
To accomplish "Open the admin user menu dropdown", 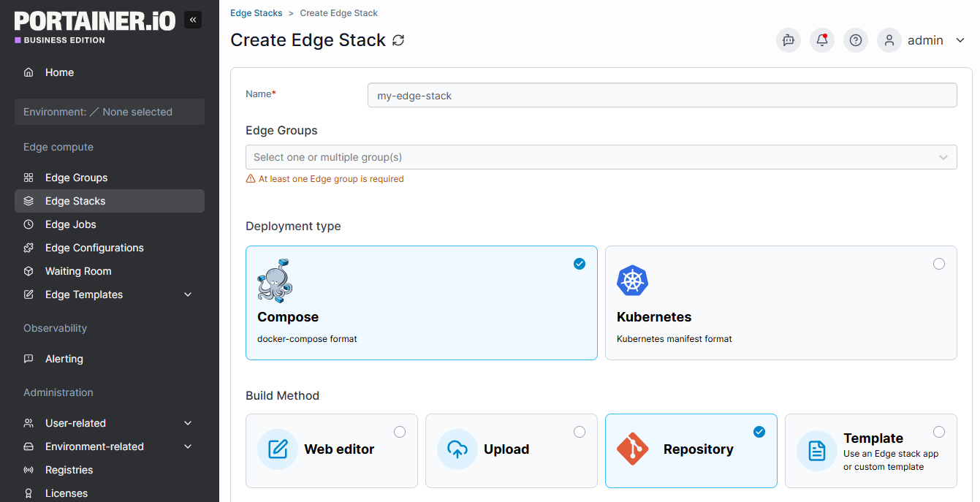I will pyautogui.click(x=960, y=41).
